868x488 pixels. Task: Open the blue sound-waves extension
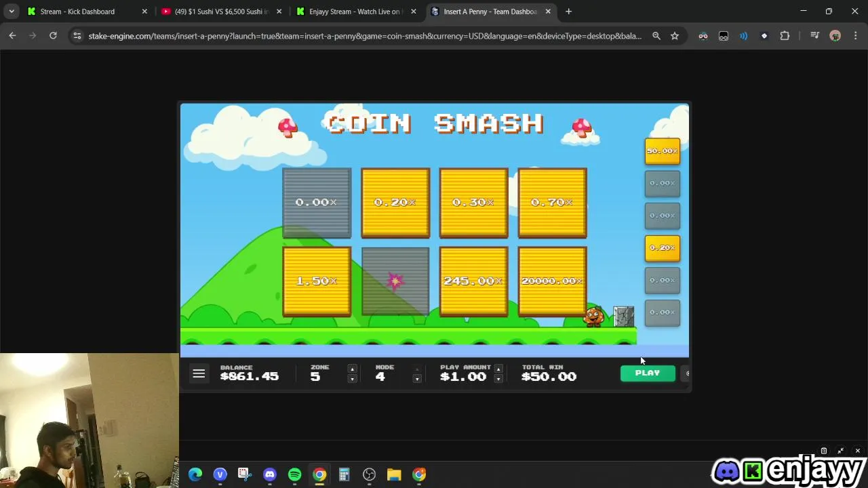744,36
